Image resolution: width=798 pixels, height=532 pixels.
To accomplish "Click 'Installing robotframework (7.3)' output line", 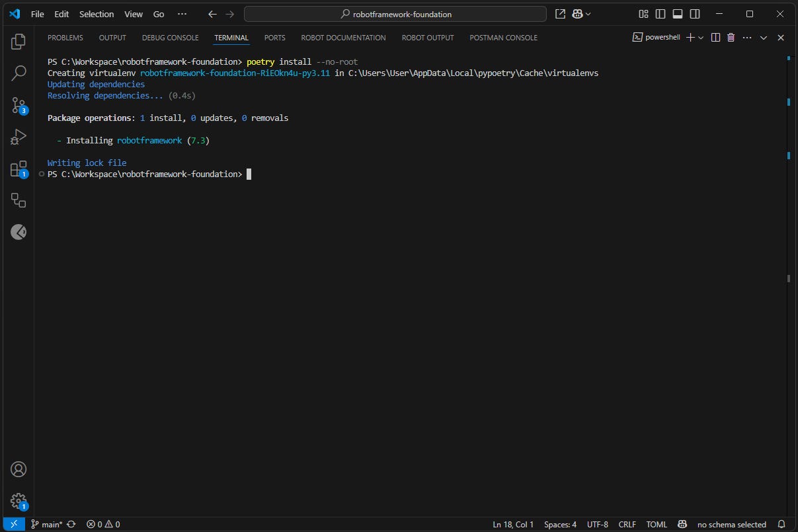I will 133,140.
